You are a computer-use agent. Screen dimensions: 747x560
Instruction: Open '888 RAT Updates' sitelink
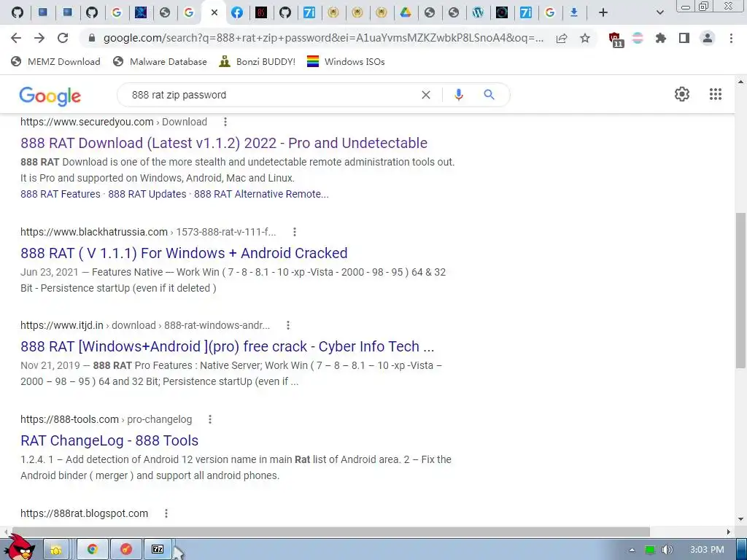click(x=147, y=194)
